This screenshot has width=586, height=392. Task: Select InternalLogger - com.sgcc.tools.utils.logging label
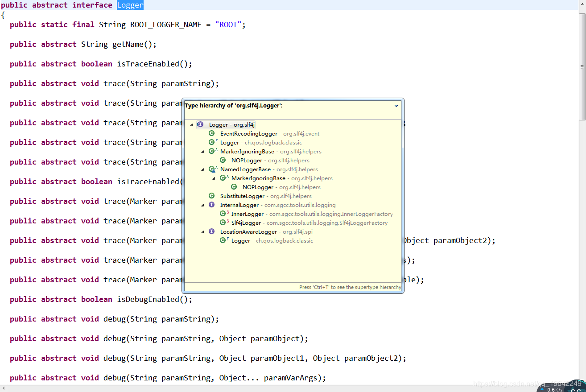[278, 205]
